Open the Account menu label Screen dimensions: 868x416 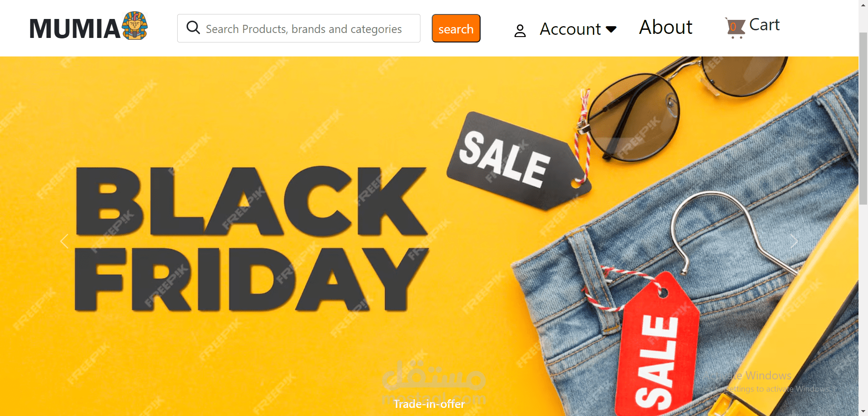click(570, 29)
